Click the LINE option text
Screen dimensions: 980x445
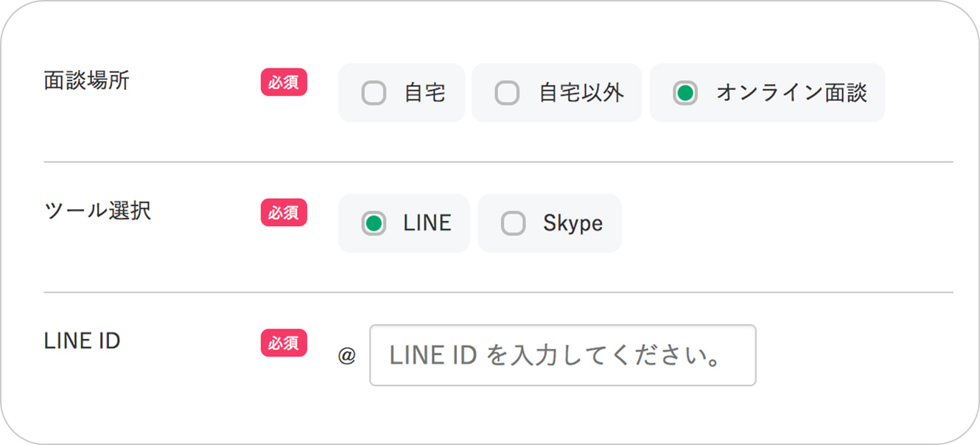pyautogui.click(x=427, y=223)
